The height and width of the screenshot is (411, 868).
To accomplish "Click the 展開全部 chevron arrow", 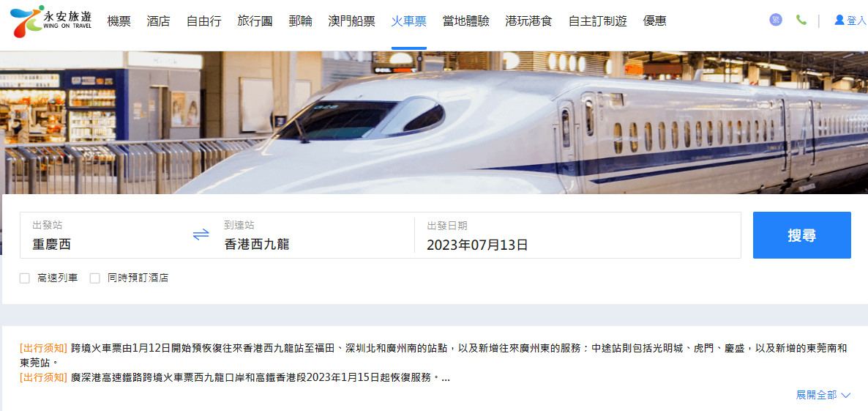I will [845, 395].
